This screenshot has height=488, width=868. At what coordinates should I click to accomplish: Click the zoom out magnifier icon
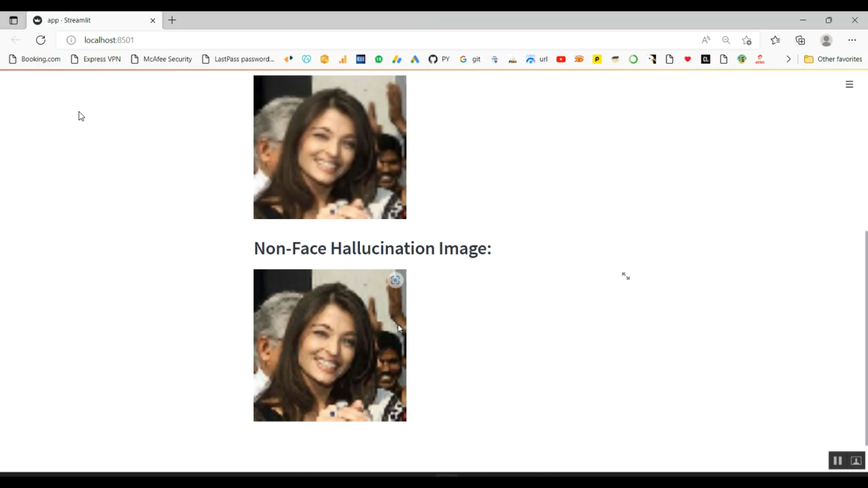coord(726,40)
